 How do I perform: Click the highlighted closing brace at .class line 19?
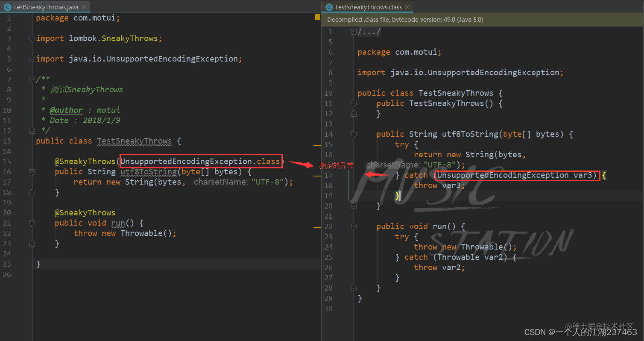point(398,196)
